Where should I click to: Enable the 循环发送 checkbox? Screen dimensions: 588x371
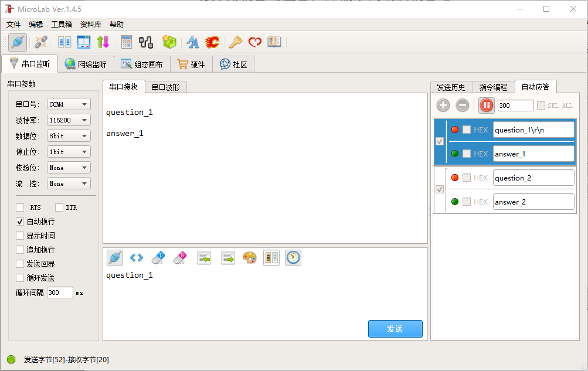(21, 278)
